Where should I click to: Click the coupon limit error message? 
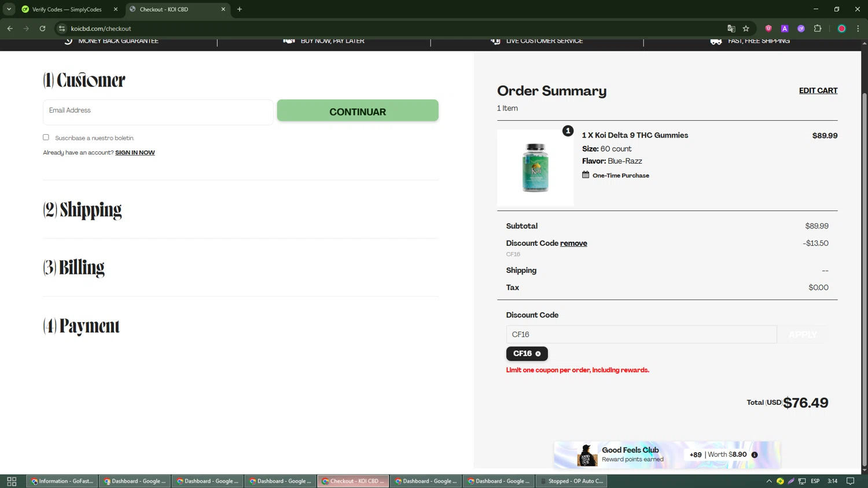(x=578, y=370)
